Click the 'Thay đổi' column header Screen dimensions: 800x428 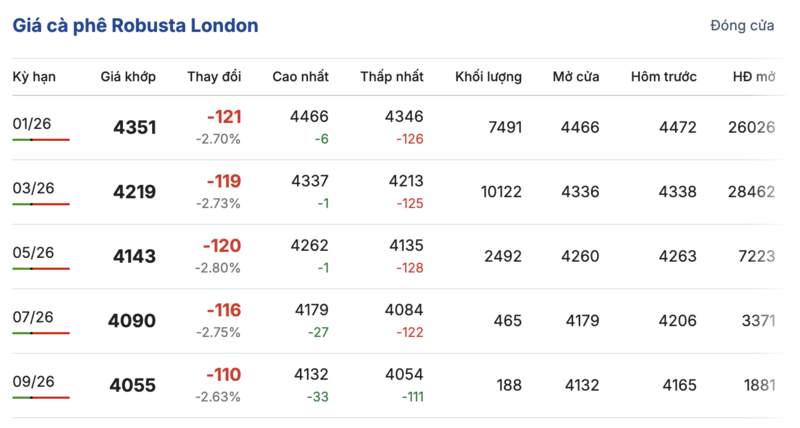click(x=214, y=77)
